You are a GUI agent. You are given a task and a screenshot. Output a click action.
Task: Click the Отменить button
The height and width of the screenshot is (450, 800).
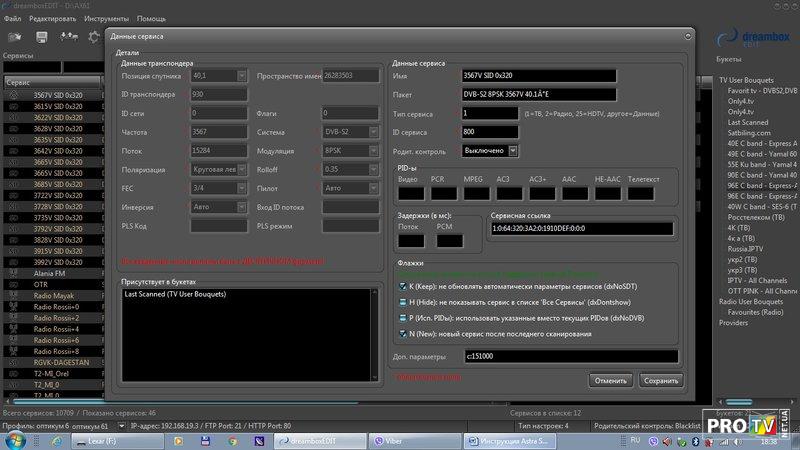(x=611, y=380)
